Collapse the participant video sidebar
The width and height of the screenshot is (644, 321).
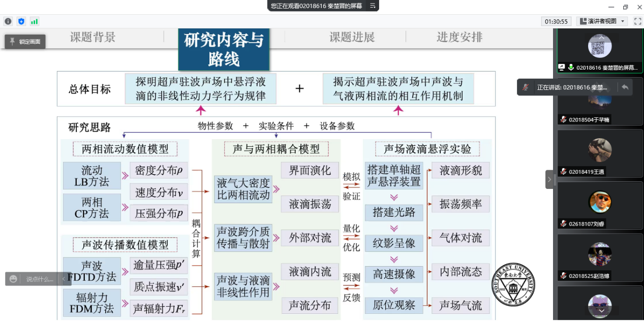[x=549, y=179]
